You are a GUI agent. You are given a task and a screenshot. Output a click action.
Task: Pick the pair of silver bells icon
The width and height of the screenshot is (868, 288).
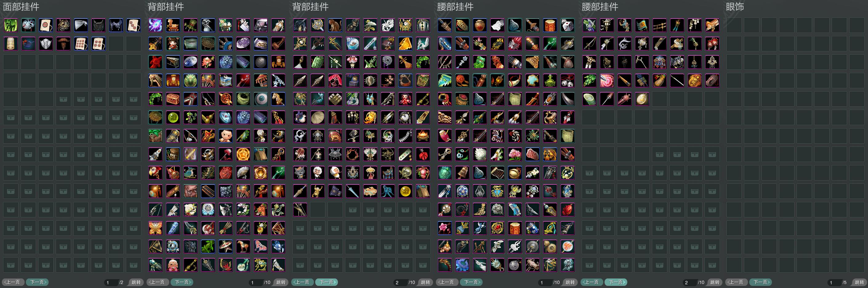[x=568, y=81]
